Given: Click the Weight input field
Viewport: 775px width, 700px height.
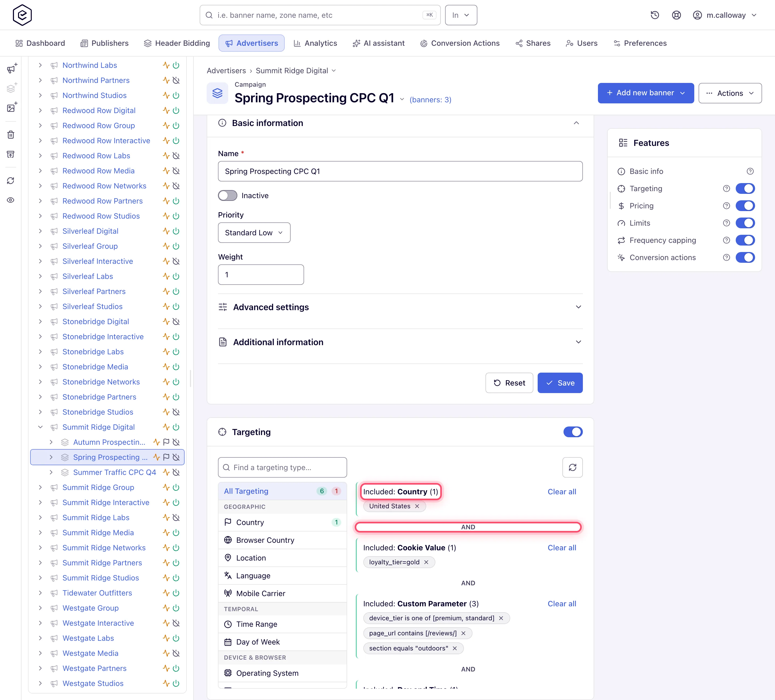Looking at the screenshot, I should (x=261, y=275).
